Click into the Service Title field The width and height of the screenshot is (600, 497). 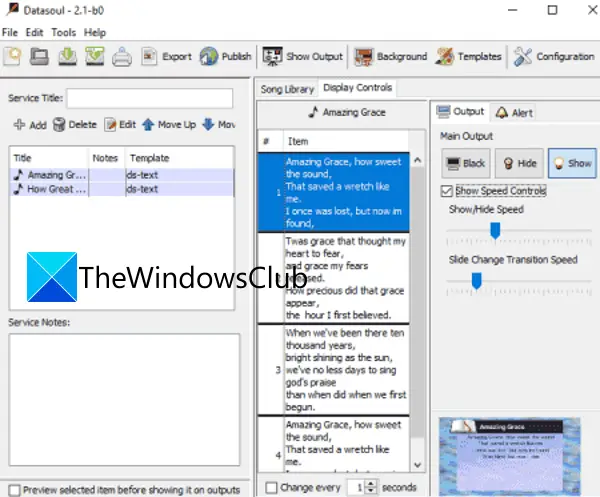click(x=150, y=98)
